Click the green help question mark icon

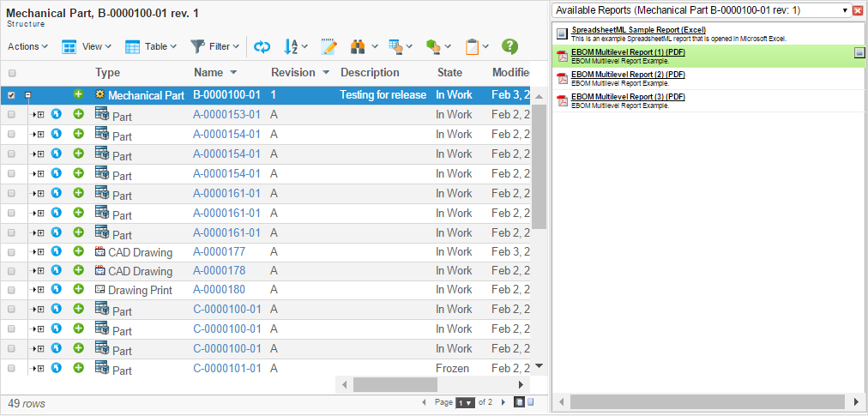pos(509,46)
